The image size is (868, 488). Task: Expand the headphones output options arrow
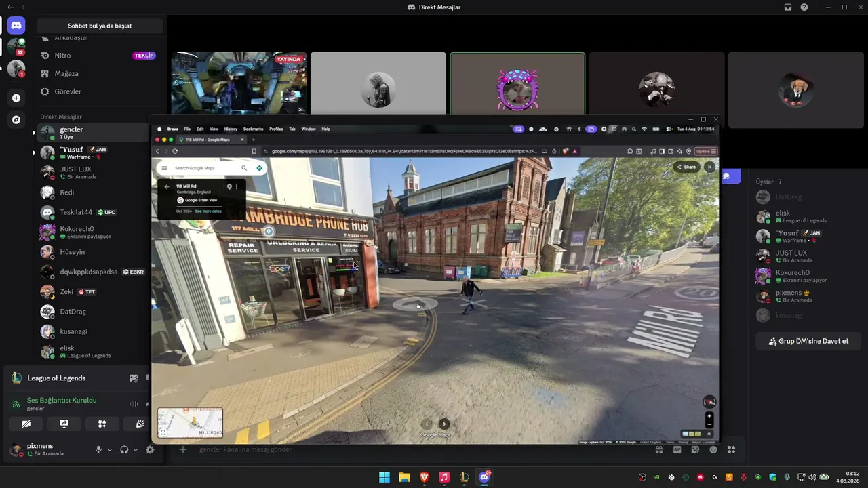pyautogui.click(x=136, y=449)
